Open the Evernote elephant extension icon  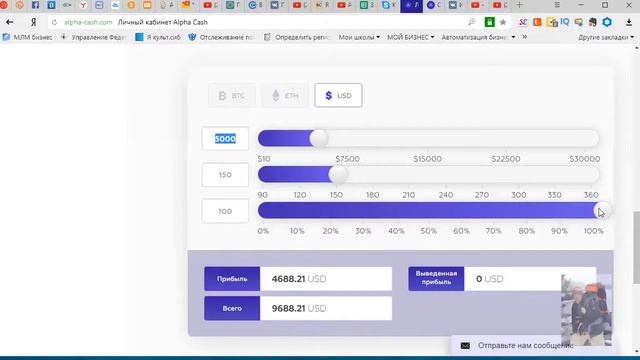pyautogui.click(x=593, y=22)
